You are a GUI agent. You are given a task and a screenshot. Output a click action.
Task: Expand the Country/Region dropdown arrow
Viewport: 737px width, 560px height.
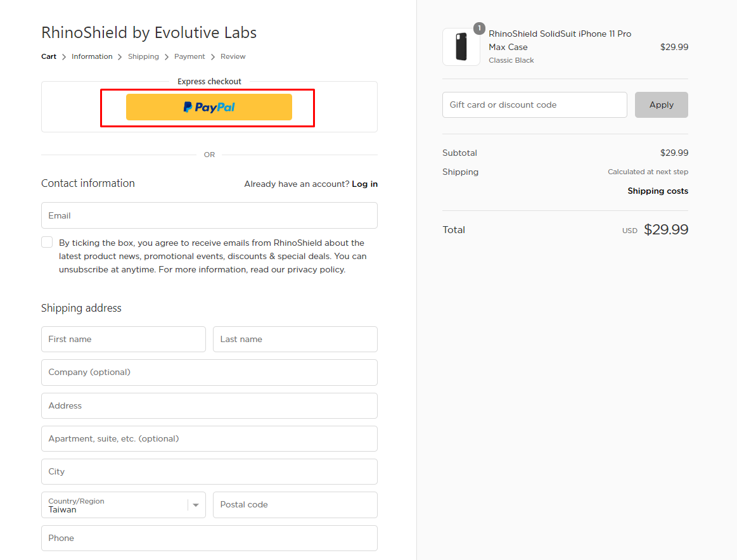point(196,505)
